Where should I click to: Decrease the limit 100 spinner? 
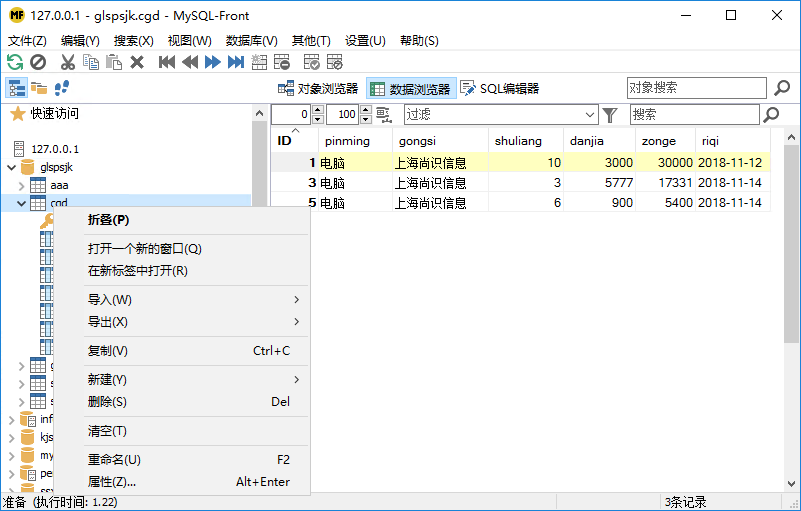(366, 120)
